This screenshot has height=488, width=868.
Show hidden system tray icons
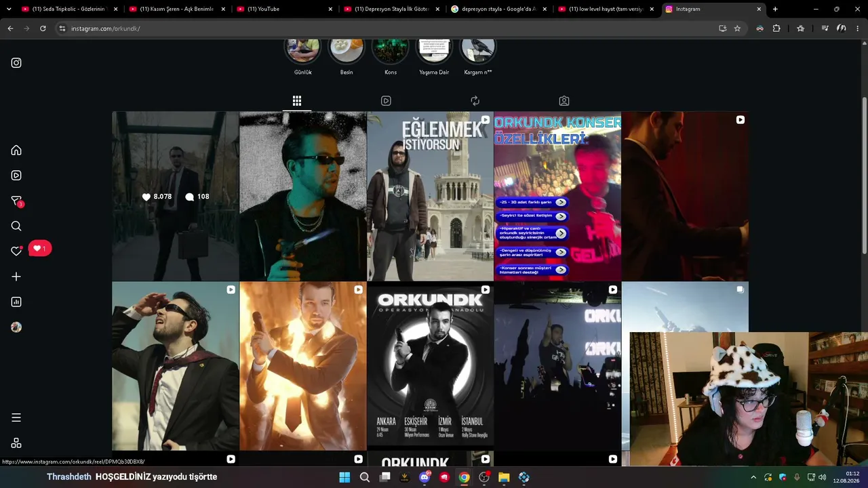pos(753,477)
